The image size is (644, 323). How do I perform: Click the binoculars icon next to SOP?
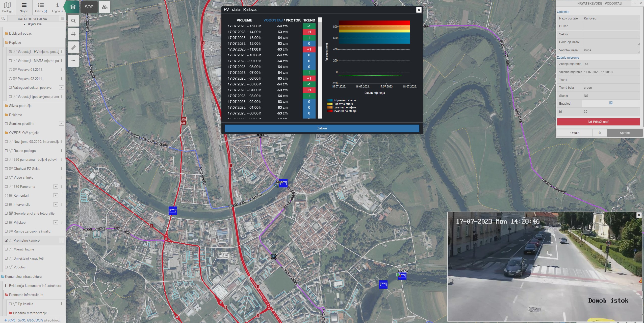pos(105,7)
